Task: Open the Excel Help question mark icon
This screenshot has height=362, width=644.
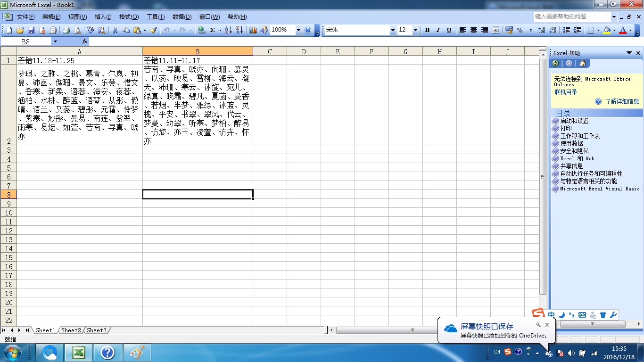Action: [308, 30]
